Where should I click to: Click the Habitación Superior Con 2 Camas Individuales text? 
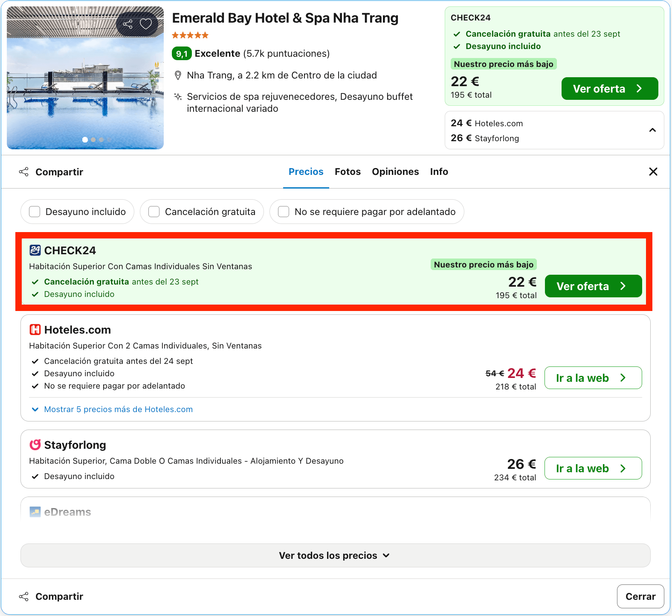pyautogui.click(x=145, y=346)
